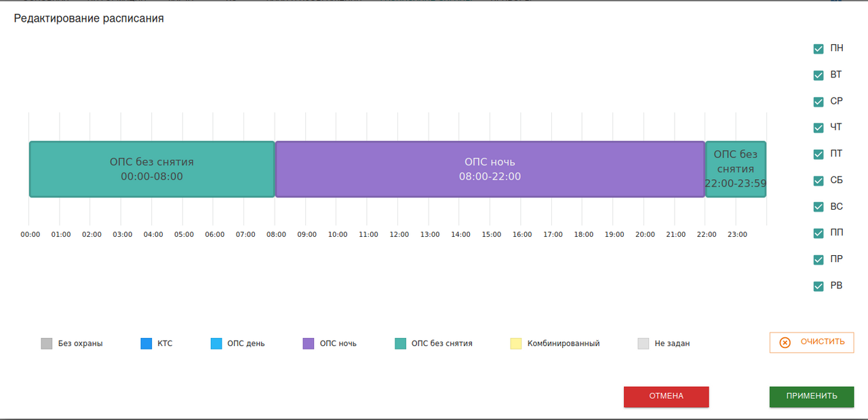Toggle the ПП checkbox
Screen dimensions: 868x420
[x=818, y=233]
